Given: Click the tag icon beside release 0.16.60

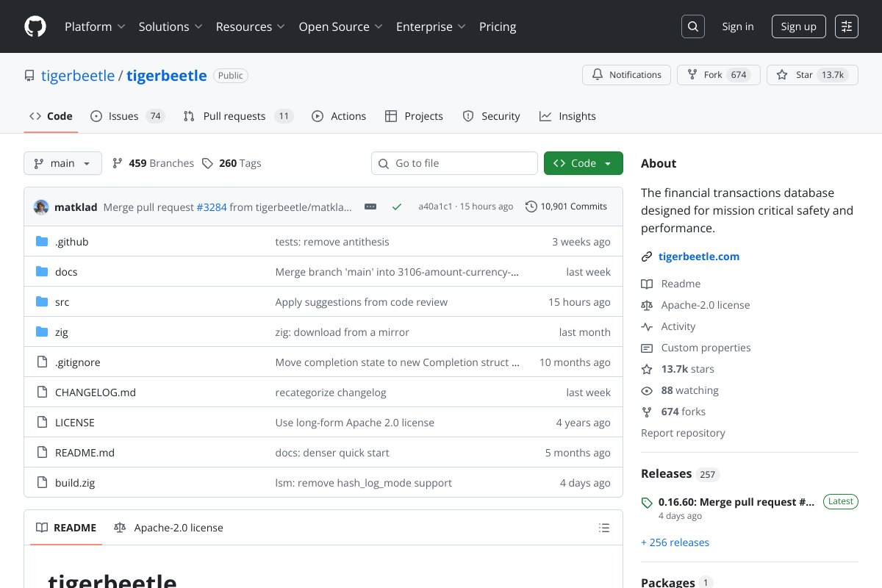Looking at the screenshot, I should pyautogui.click(x=647, y=503).
